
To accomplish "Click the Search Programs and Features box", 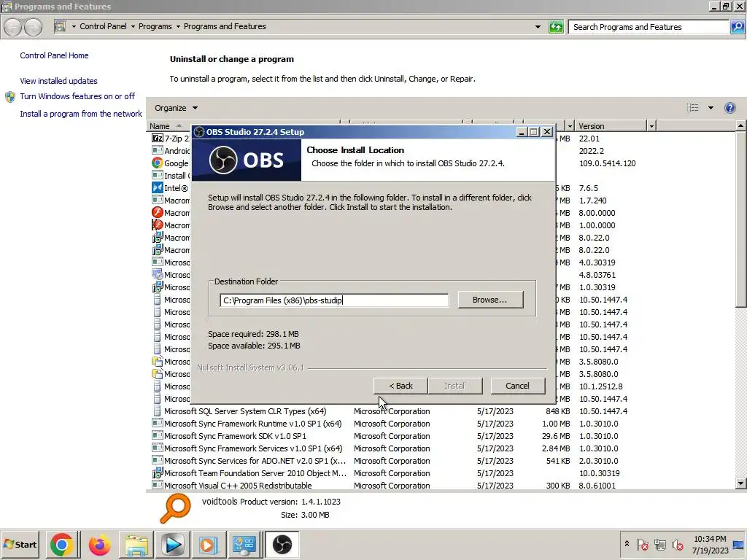I will [x=649, y=27].
